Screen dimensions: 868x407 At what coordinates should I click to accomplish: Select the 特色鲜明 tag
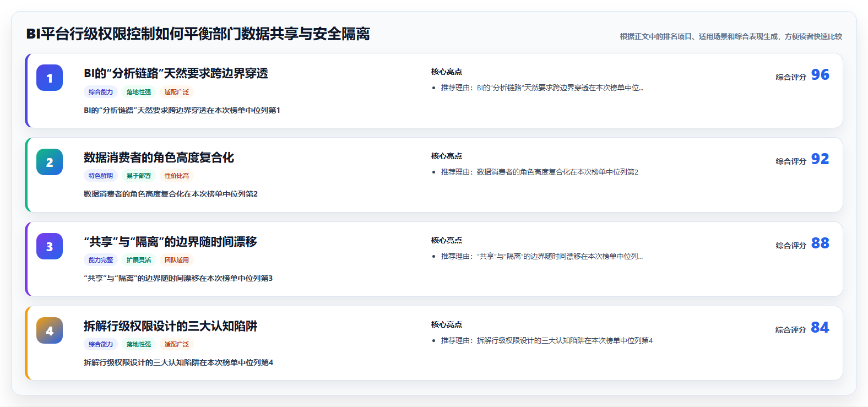[x=101, y=176]
